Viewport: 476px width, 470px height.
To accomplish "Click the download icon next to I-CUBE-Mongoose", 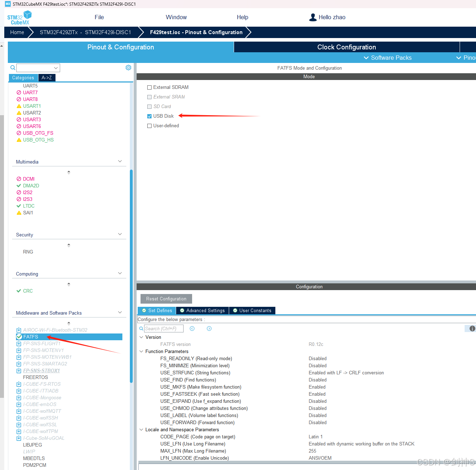I will tap(19, 397).
